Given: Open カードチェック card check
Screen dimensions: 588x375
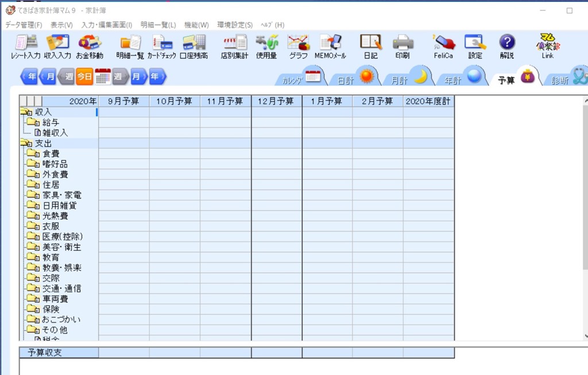Looking at the screenshot, I should click(x=161, y=47).
